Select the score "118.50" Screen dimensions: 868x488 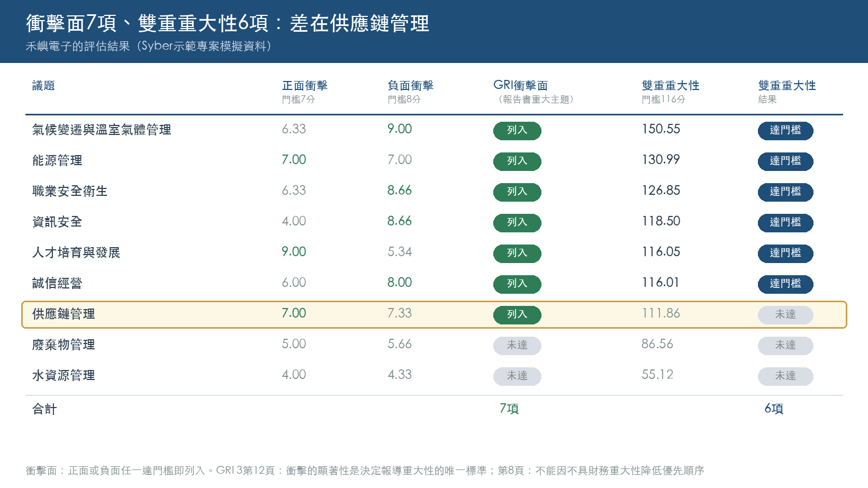(x=661, y=221)
